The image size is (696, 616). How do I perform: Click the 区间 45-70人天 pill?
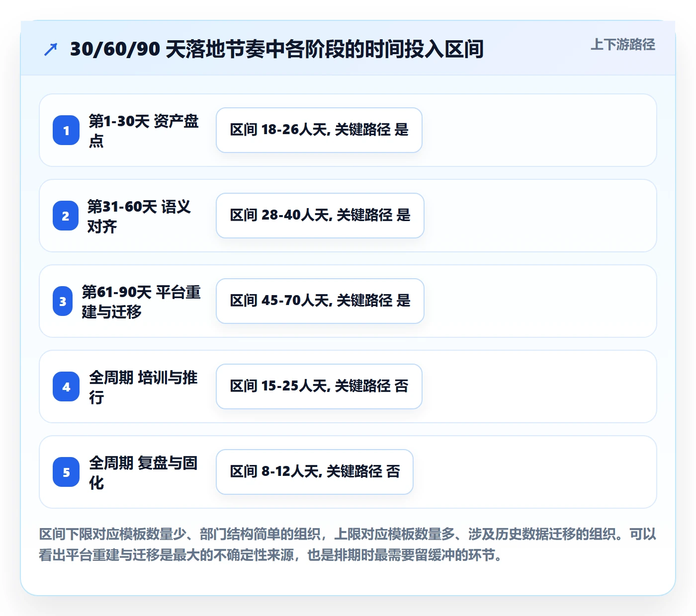[x=320, y=301]
